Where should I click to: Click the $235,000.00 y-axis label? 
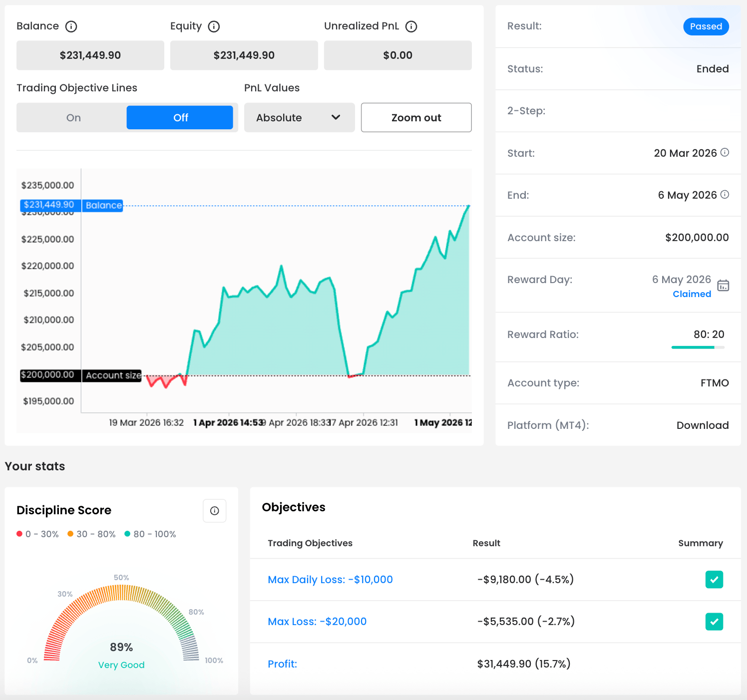[x=47, y=185]
